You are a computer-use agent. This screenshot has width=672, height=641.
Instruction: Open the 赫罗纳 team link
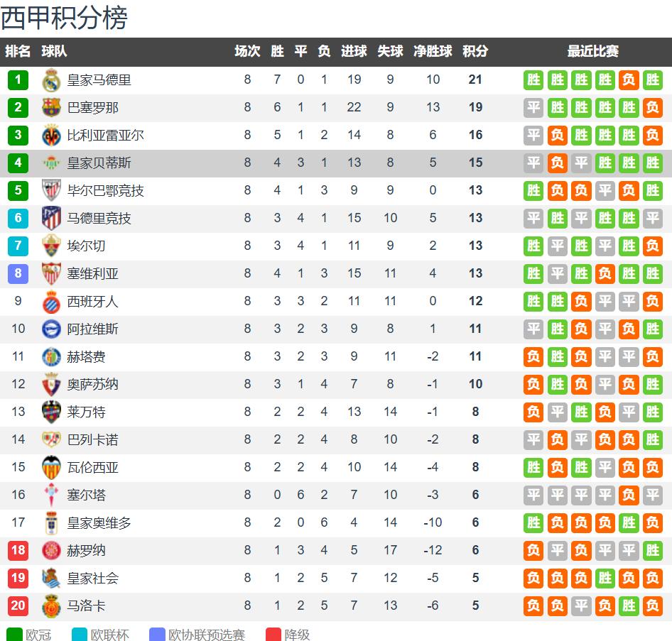click(86, 551)
